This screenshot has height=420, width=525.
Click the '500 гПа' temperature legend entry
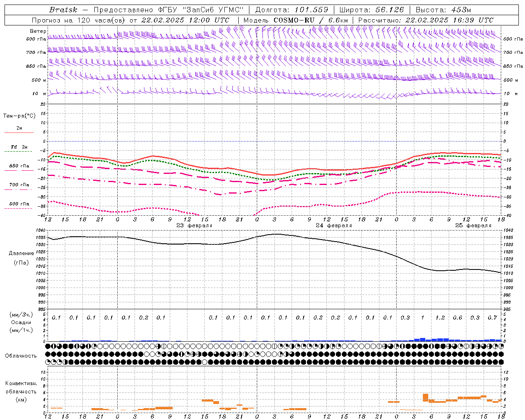click(19, 203)
